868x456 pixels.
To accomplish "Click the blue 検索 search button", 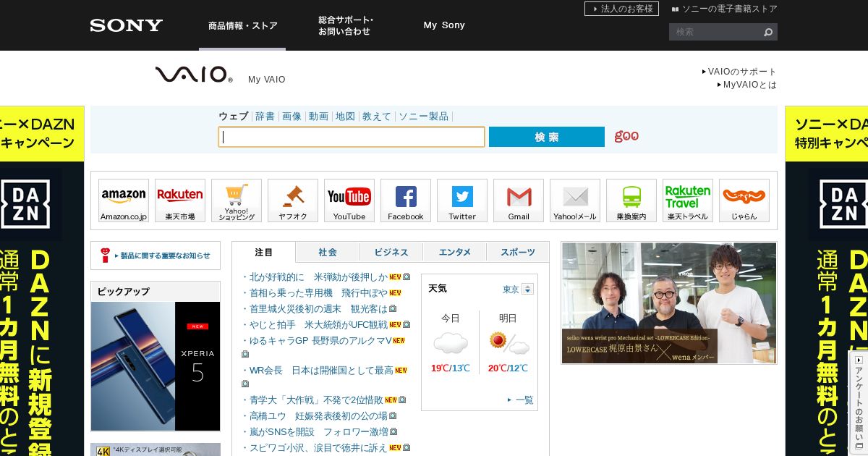I will pos(547,137).
